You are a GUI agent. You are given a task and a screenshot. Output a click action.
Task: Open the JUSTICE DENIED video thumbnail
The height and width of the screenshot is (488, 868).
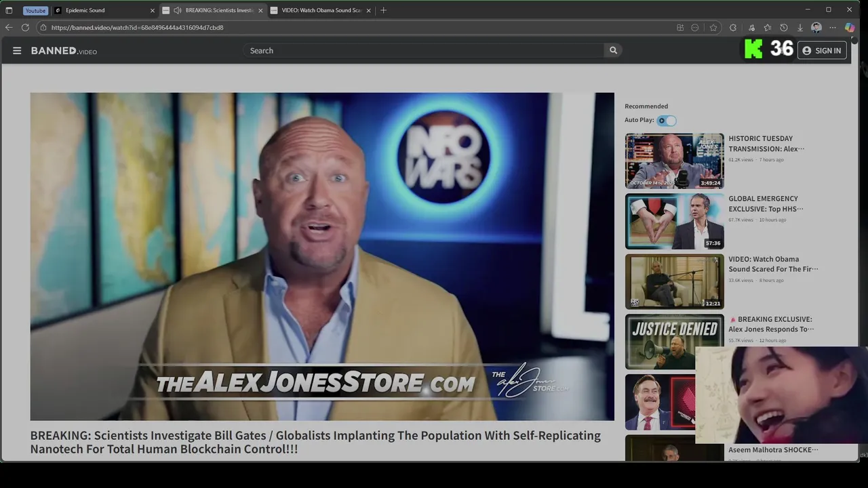click(x=674, y=342)
